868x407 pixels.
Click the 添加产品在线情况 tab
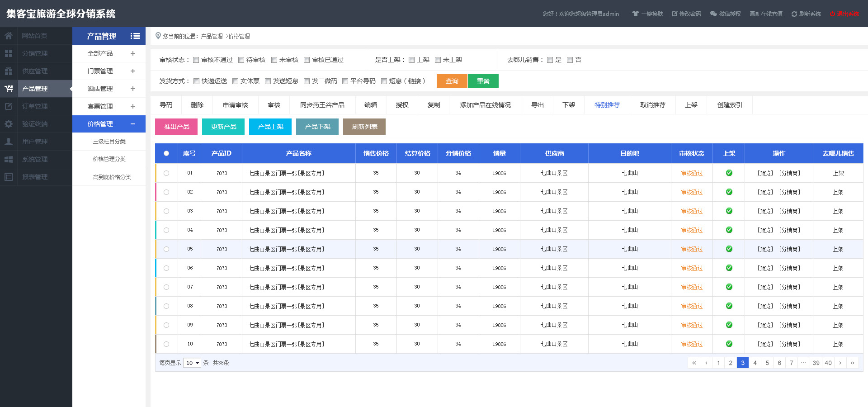[486, 105]
